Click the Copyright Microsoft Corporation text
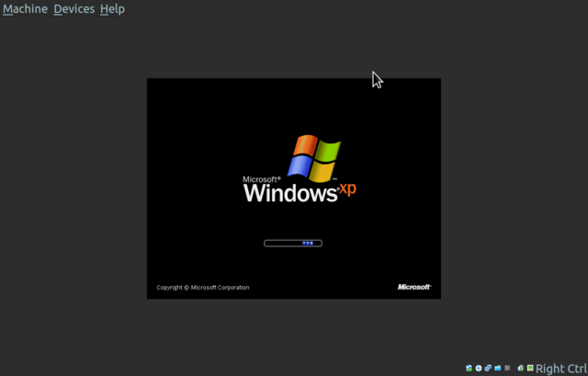The image size is (588, 376). (203, 288)
